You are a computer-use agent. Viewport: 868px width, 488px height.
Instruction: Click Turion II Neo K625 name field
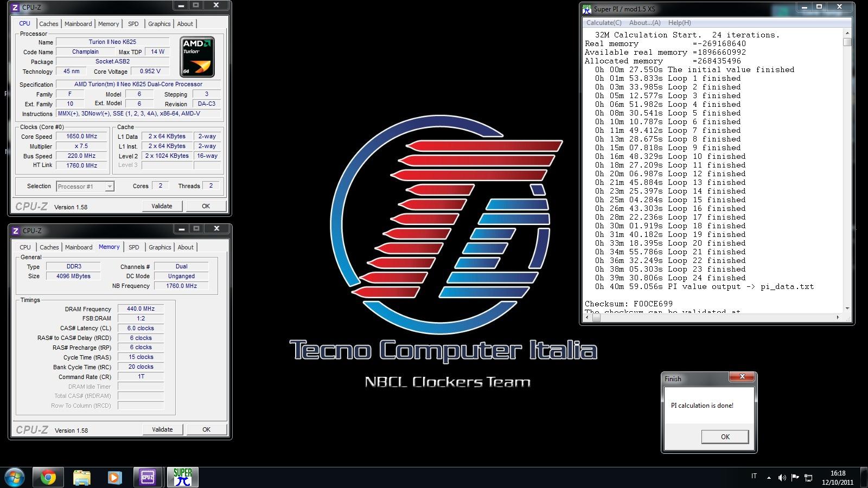[x=113, y=42]
